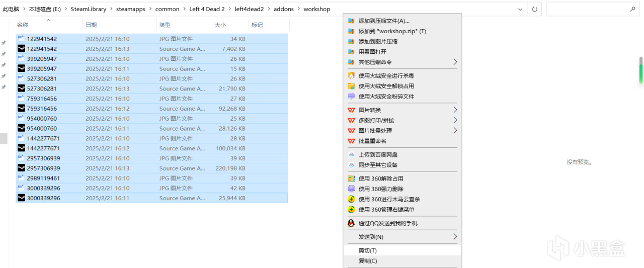Click the Huorong flame icon for 使用火绒安全进行杀毒
Image resolution: width=644 pixels, height=268 pixels.
click(x=351, y=75)
